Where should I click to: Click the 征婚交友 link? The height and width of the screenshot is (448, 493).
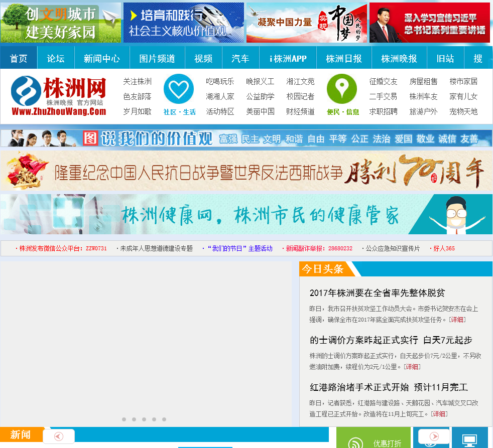[383, 81]
